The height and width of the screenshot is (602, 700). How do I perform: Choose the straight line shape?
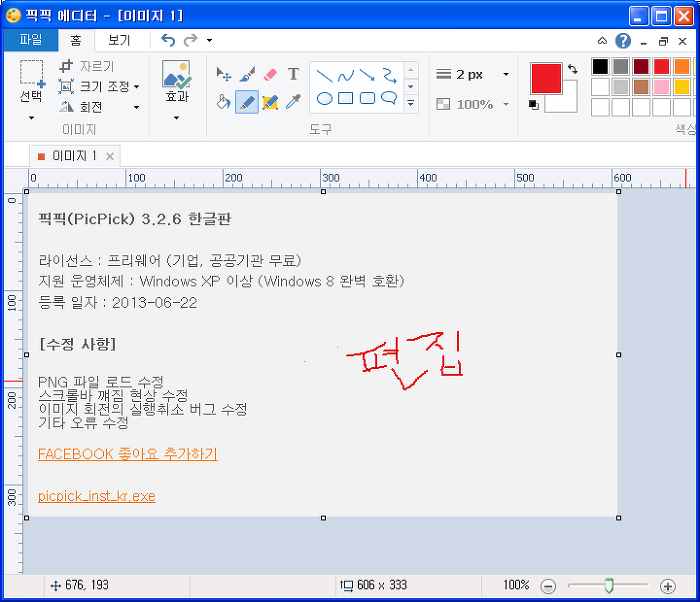coord(324,75)
